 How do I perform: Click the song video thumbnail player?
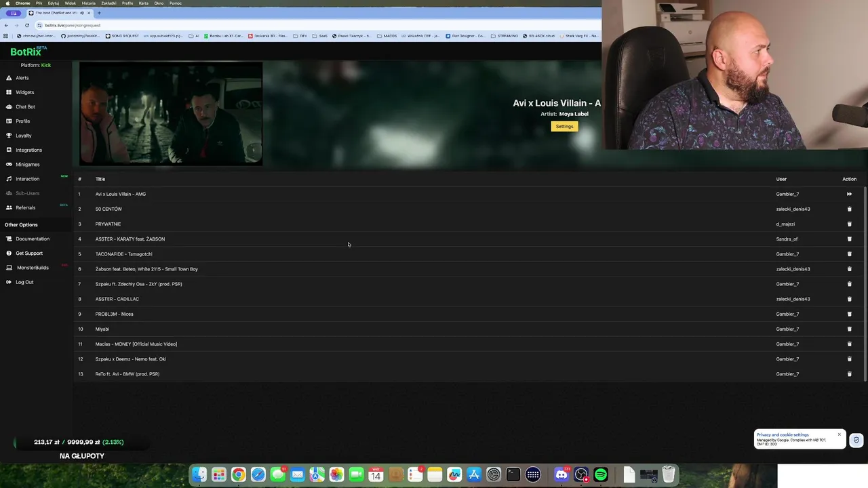[171, 114]
